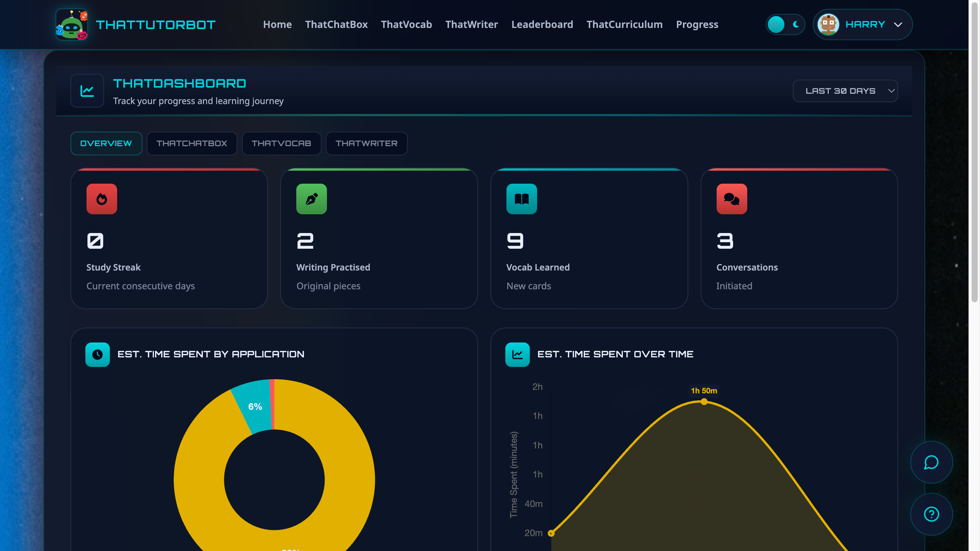The width and height of the screenshot is (980, 551).
Task: Click the Conversations chat bubbles icon
Action: pyautogui.click(x=732, y=199)
